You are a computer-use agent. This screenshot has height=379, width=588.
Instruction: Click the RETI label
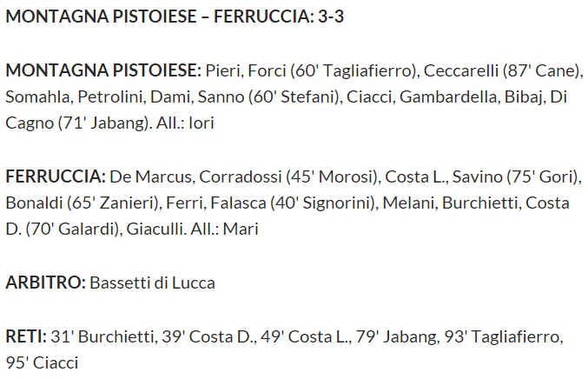coord(26,336)
